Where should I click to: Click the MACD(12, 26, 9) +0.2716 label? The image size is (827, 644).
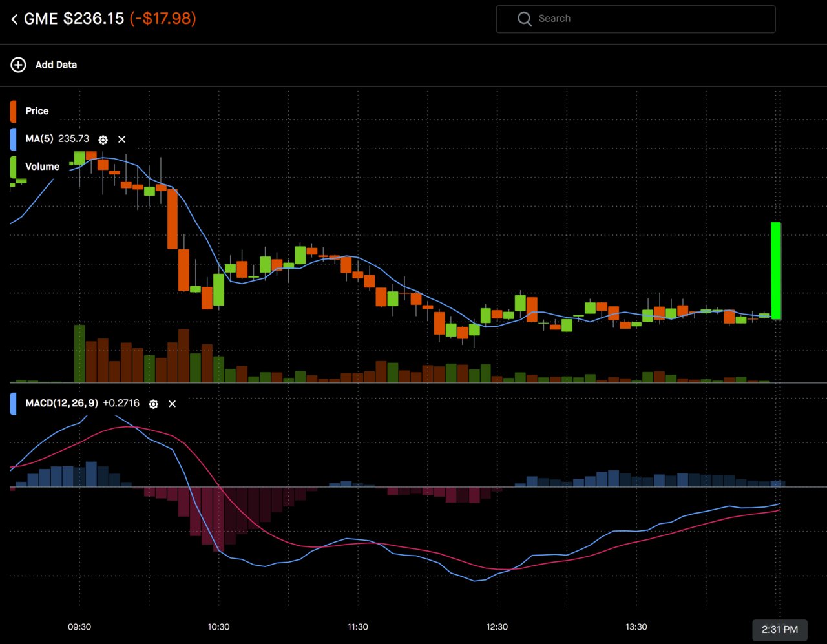tap(82, 403)
